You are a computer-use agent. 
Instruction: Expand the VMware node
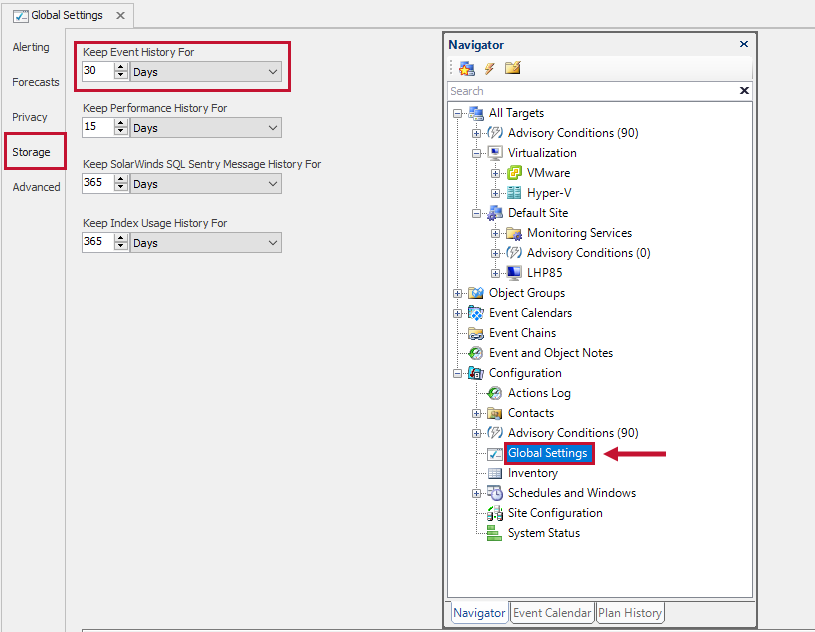coord(496,172)
